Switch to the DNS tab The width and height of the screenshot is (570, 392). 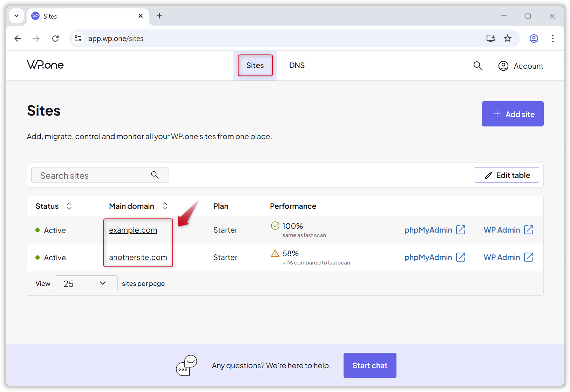[297, 66]
